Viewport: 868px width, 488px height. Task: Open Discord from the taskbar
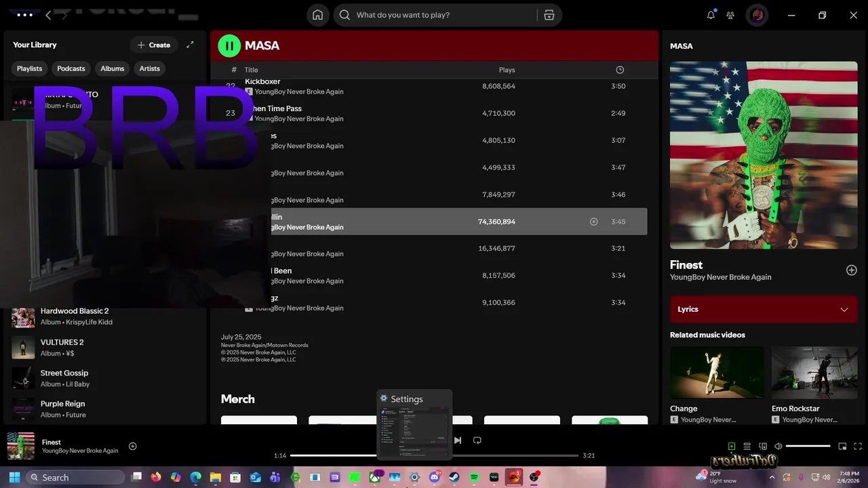[x=435, y=477]
